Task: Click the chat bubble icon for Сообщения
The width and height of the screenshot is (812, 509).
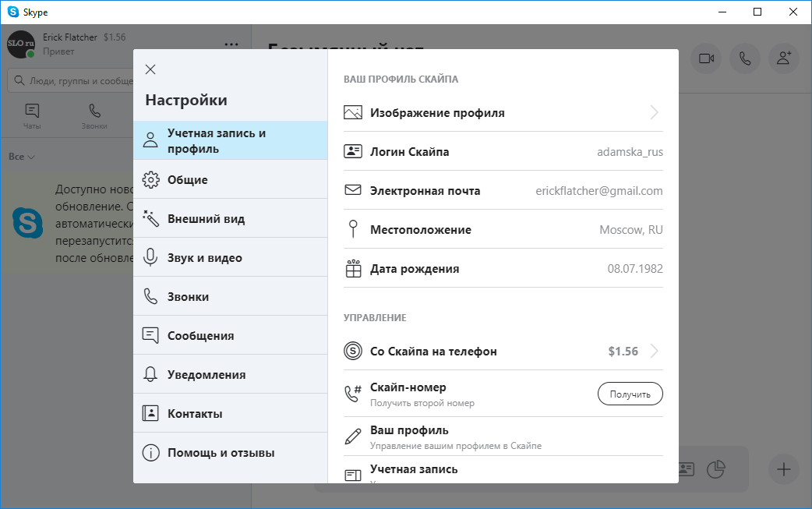Action: pos(150,335)
